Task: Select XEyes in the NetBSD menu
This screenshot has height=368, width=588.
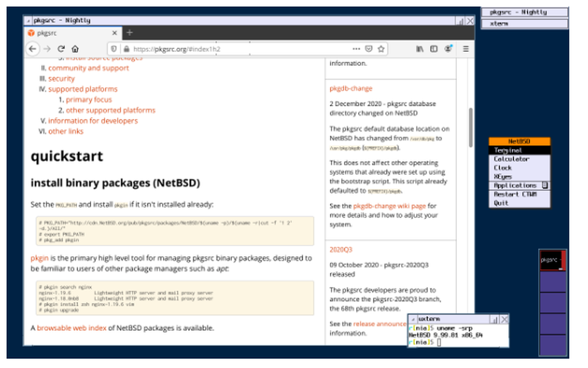Action: click(519, 177)
